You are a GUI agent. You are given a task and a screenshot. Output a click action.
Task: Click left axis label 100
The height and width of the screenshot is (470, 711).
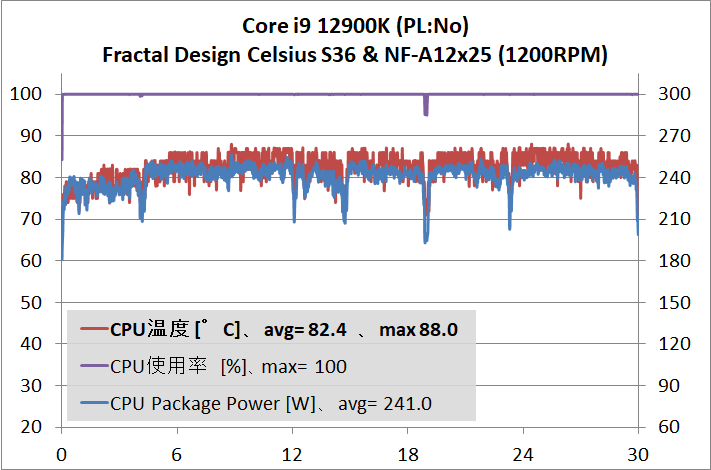pyautogui.click(x=26, y=94)
